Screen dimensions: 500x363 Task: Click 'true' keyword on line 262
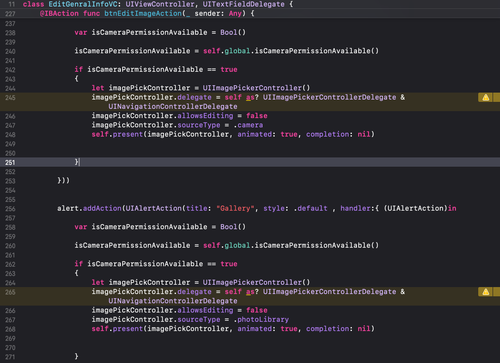[x=229, y=264]
